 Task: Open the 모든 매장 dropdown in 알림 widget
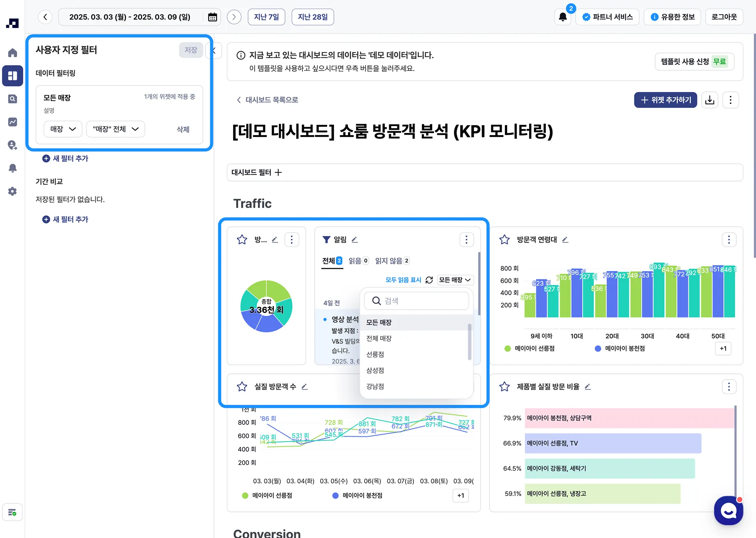[x=455, y=280]
